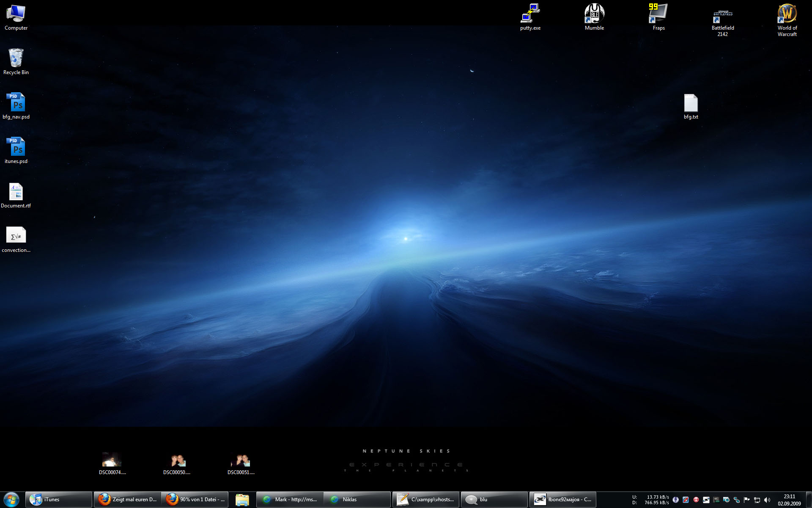The image size is (812, 508).
Task: Open the Windows Explorer taskbar button
Action: pos(242,500)
